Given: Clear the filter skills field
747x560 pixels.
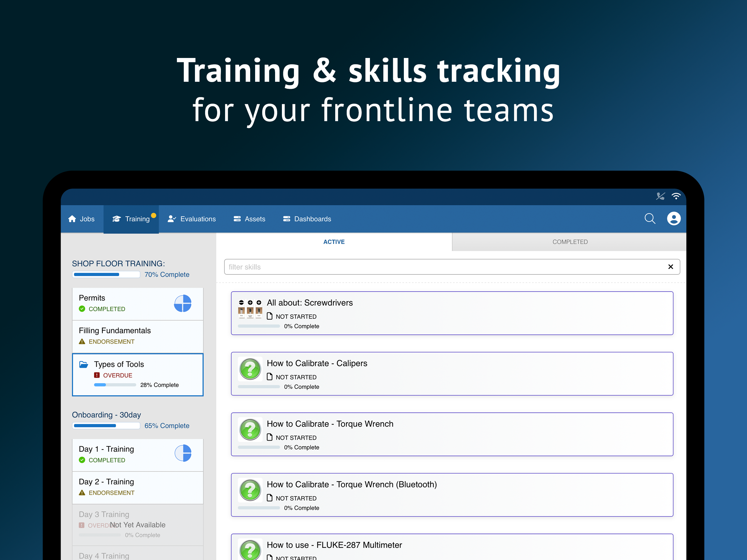Looking at the screenshot, I should (x=670, y=267).
